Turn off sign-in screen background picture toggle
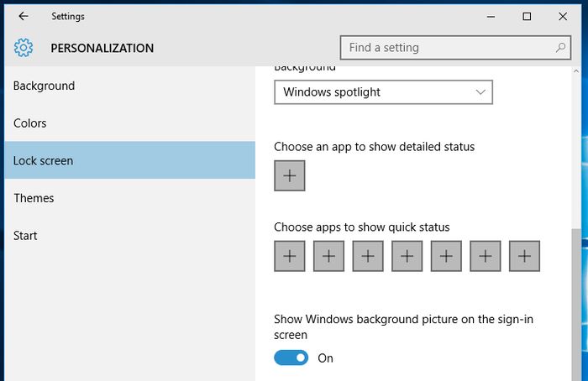 [x=291, y=358]
